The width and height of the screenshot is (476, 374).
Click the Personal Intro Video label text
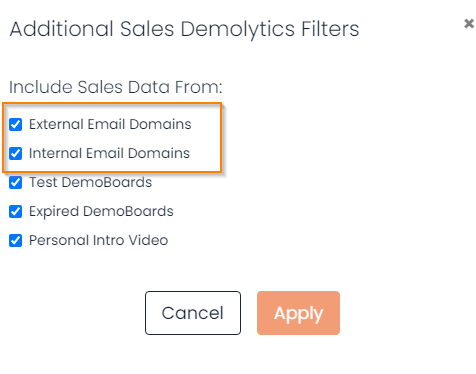coord(98,240)
